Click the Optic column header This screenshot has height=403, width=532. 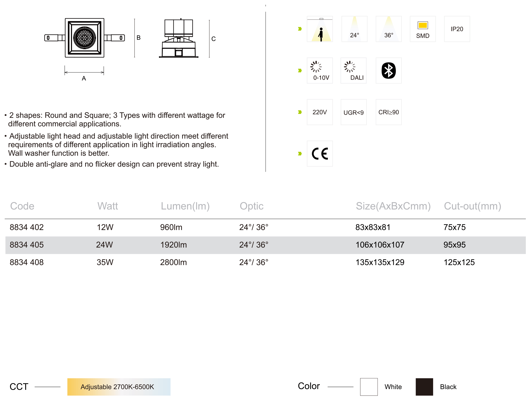(x=252, y=206)
